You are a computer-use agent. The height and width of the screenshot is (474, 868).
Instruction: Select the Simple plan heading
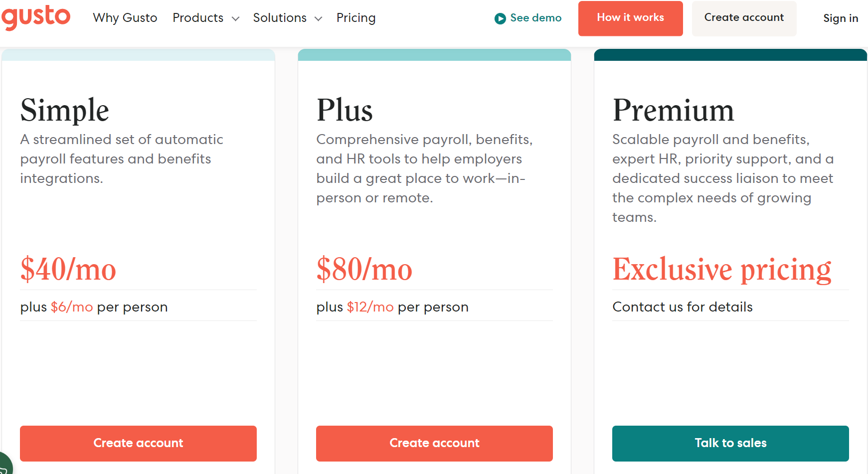coord(65,110)
